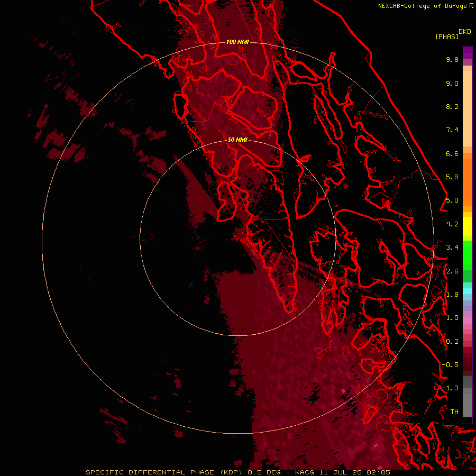Click the [PHAS] label above the color scale

(x=447, y=37)
